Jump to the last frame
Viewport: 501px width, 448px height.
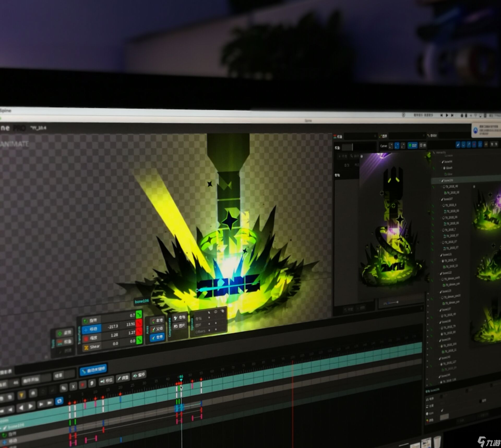pos(50,403)
